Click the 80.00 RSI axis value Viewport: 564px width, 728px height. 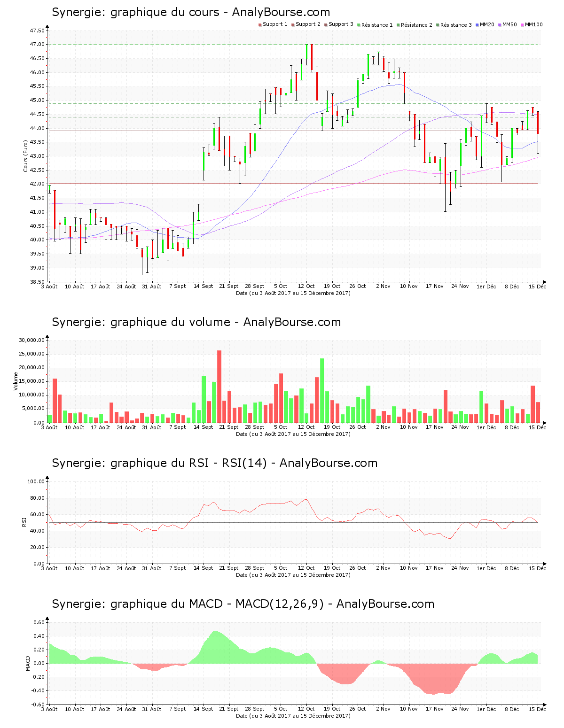37,498
